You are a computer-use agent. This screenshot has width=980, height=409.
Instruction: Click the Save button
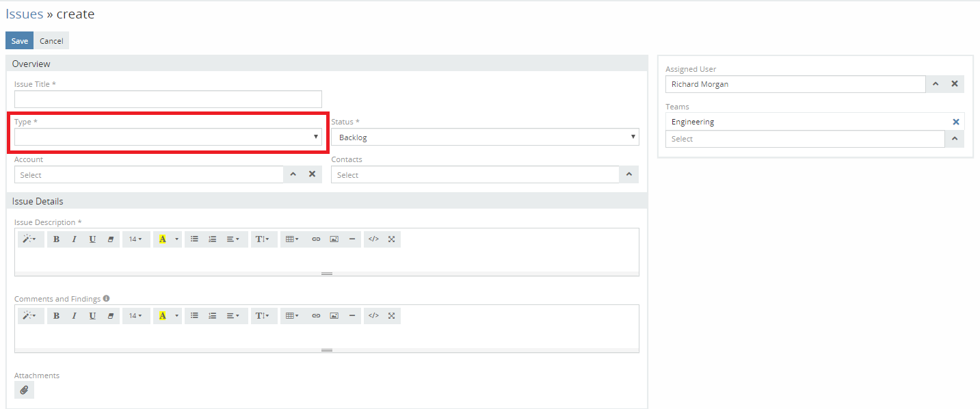(20, 41)
